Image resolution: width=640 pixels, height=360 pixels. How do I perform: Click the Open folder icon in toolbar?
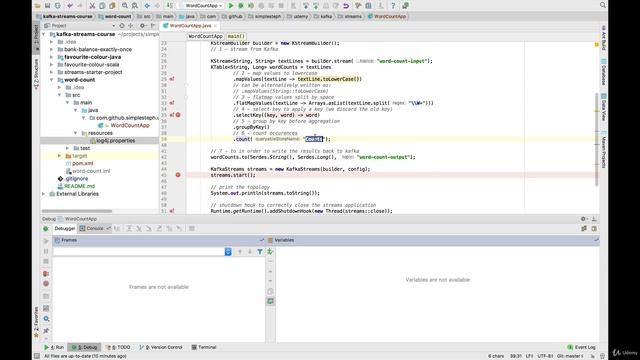(x=38, y=6)
